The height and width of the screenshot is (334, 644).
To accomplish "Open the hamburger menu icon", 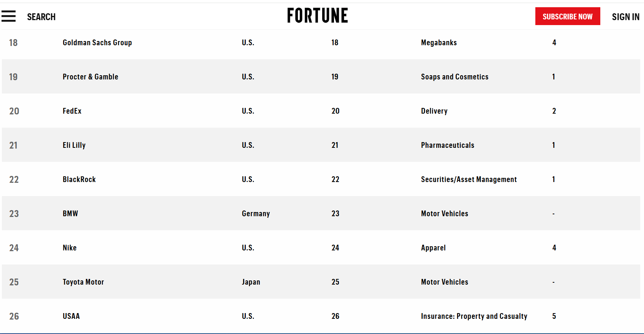I will pos(8,16).
